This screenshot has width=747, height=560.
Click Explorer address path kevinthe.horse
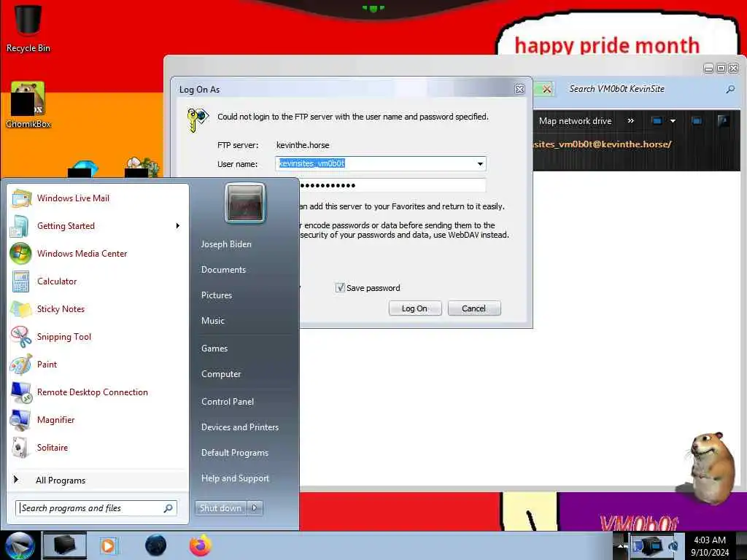[x=602, y=144]
